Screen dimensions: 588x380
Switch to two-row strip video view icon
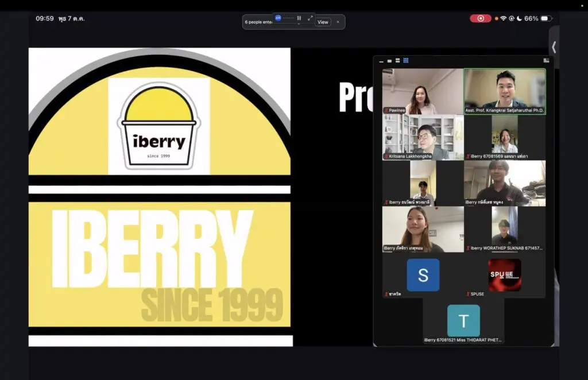397,60
